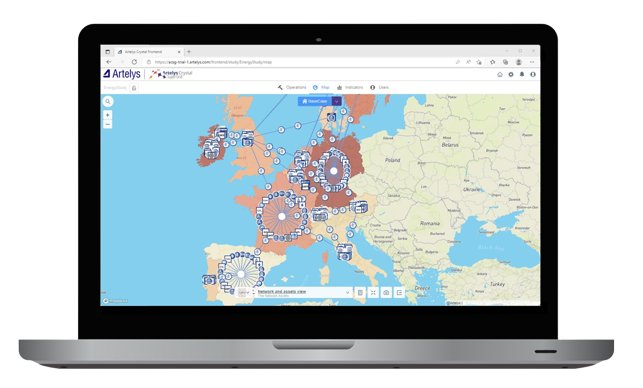Open the Users tab
Screen dimensions: 643x388
(x=379, y=87)
